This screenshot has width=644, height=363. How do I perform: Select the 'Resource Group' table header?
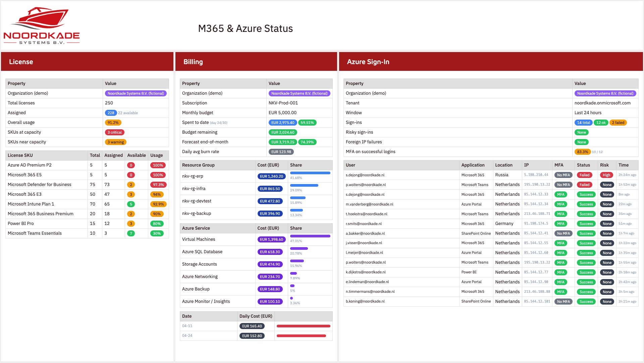point(198,165)
